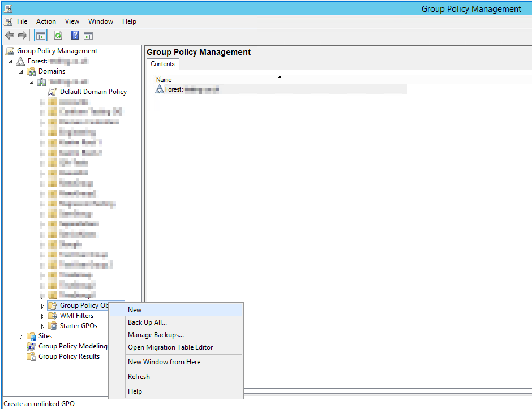This screenshot has height=409, width=532.
Task: Expand the Sites node
Action: [21, 337]
